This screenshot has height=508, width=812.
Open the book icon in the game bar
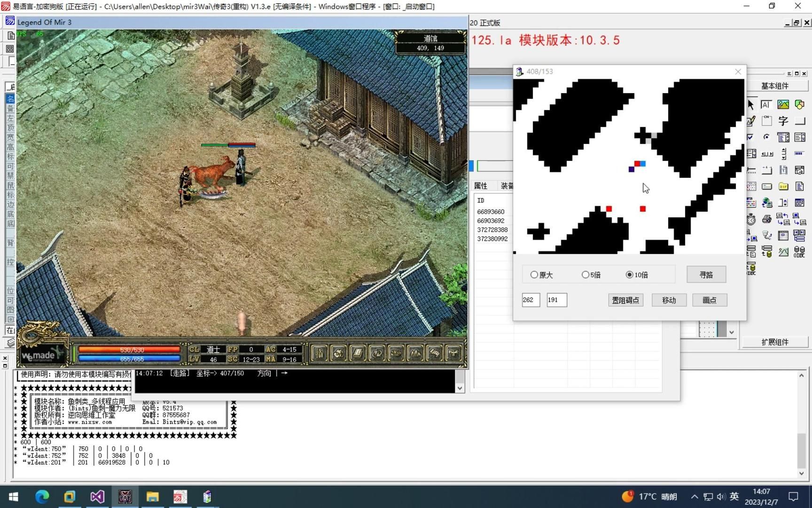357,353
